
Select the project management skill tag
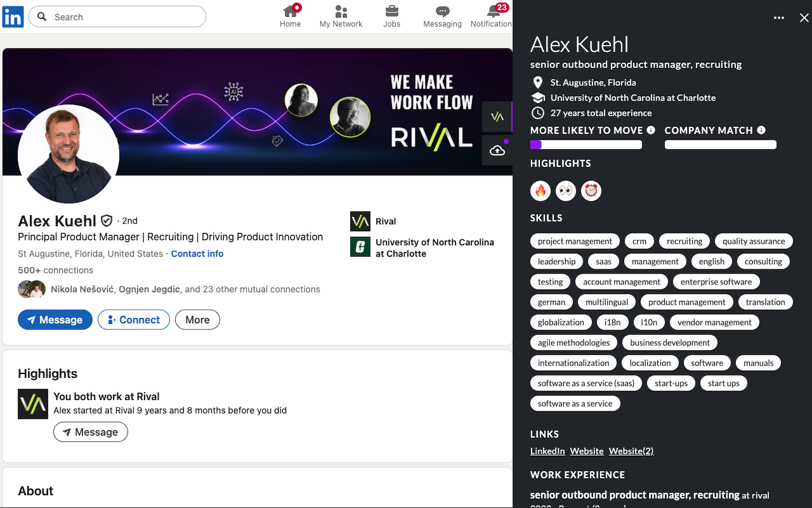(x=575, y=241)
